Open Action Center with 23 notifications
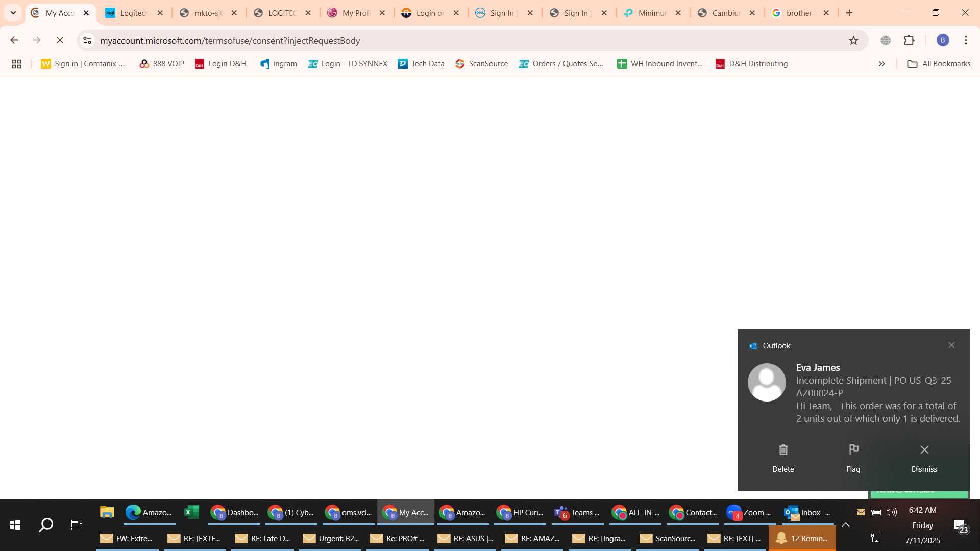 click(x=961, y=526)
